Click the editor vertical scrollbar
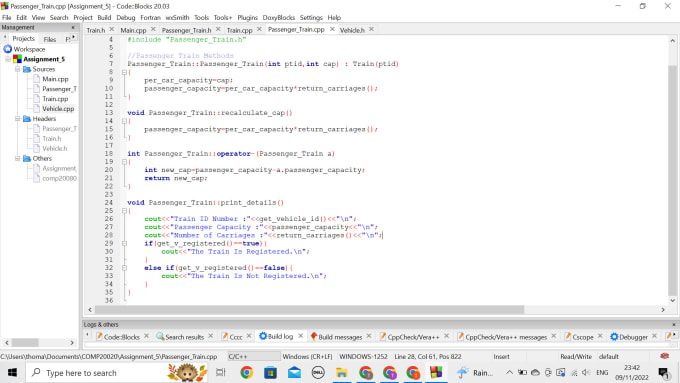 click(x=672, y=180)
